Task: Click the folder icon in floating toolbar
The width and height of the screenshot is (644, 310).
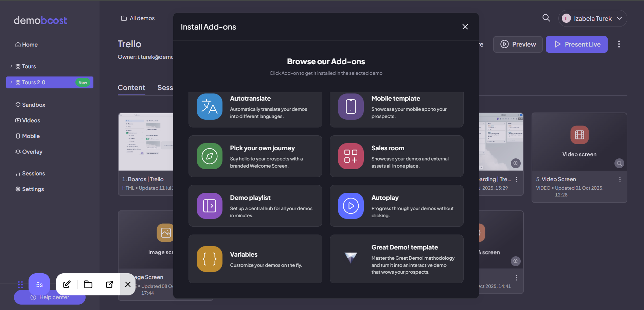Action: tap(88, 284)
